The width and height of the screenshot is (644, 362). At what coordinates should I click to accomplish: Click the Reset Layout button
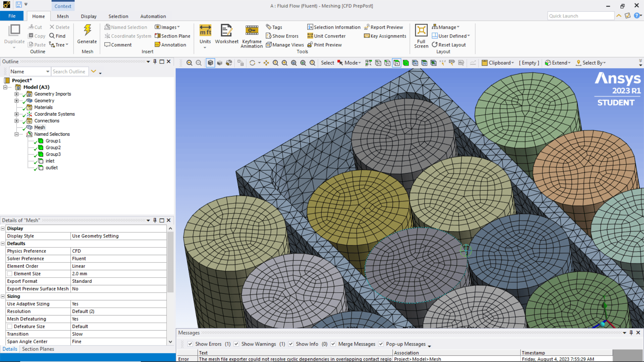[x=449, y=45]
